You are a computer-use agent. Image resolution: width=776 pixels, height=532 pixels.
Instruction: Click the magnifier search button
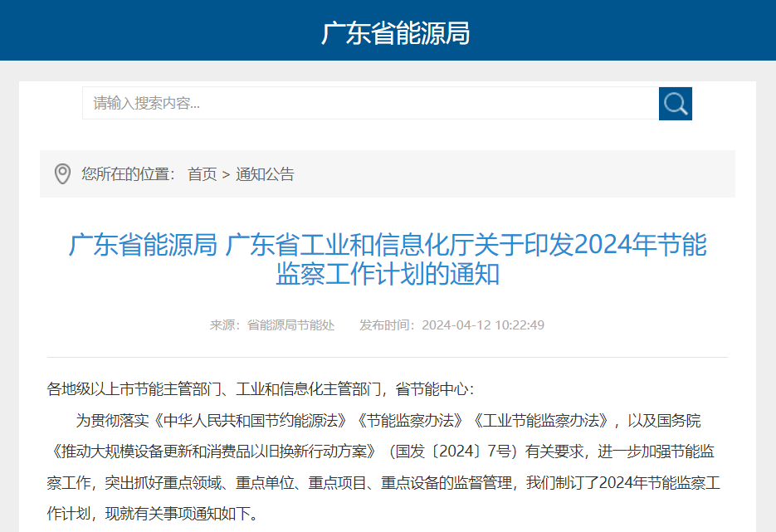point(675,104)
